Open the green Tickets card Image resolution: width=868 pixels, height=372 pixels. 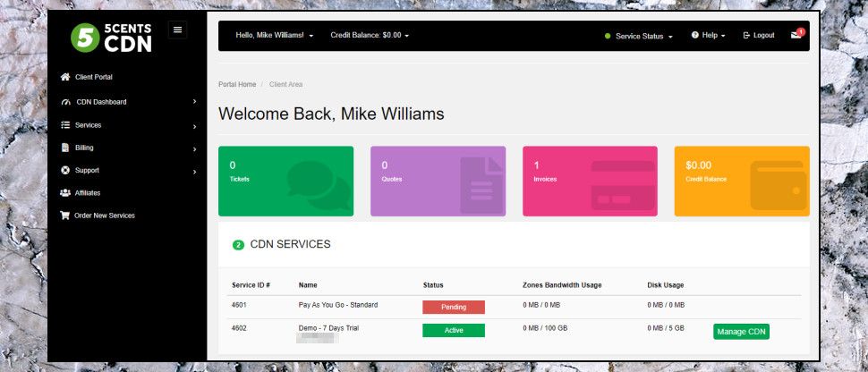[285, 181]
